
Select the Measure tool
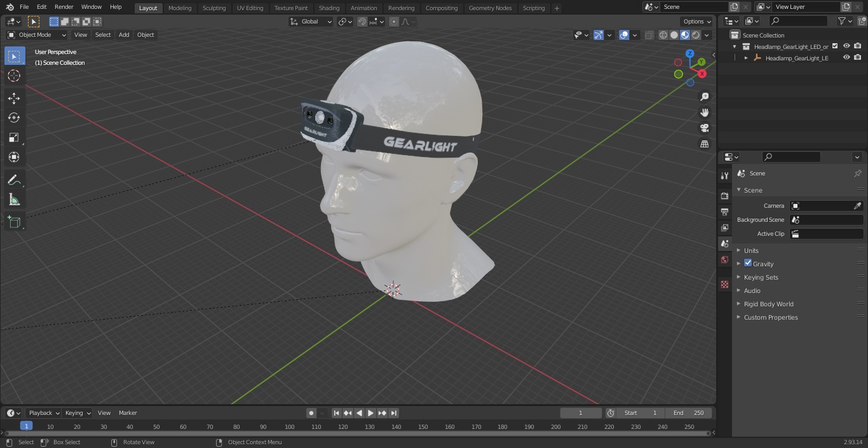14,200
